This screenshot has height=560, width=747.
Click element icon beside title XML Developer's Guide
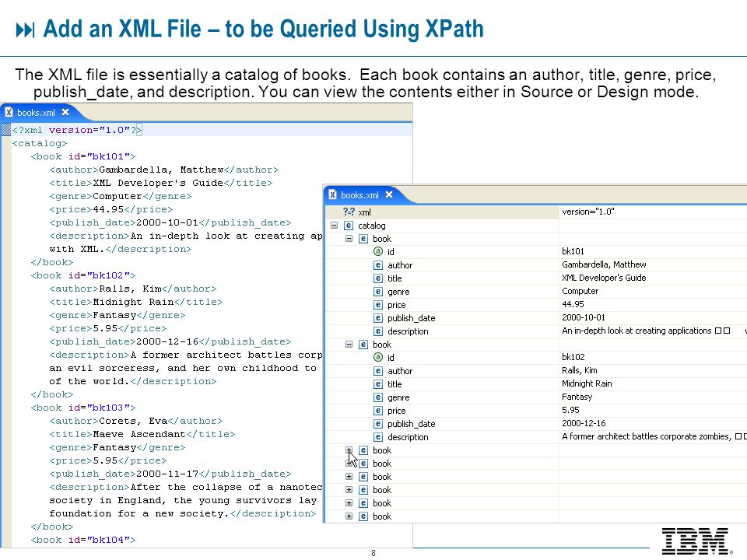[378, 278]
